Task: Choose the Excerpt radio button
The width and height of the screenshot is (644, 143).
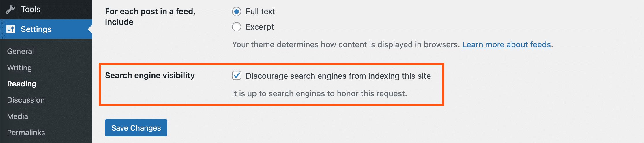Action: click(x=237, y=27)
